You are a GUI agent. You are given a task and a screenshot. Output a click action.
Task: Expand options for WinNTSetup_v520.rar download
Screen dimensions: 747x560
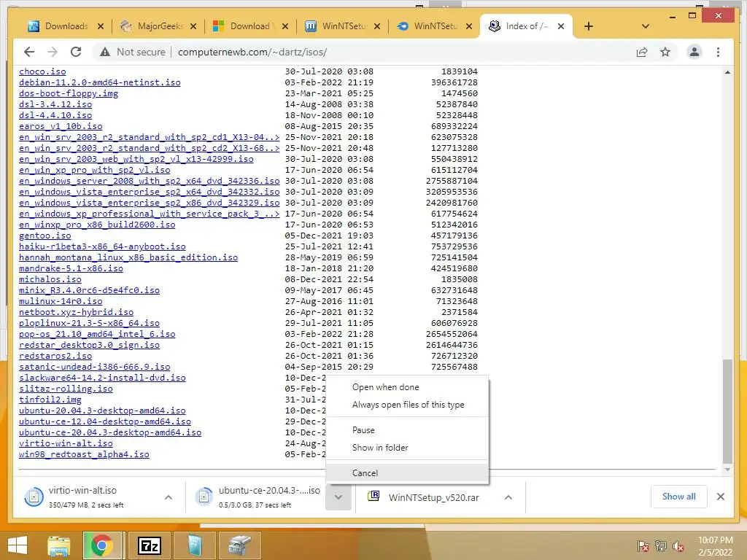(508, 497)
